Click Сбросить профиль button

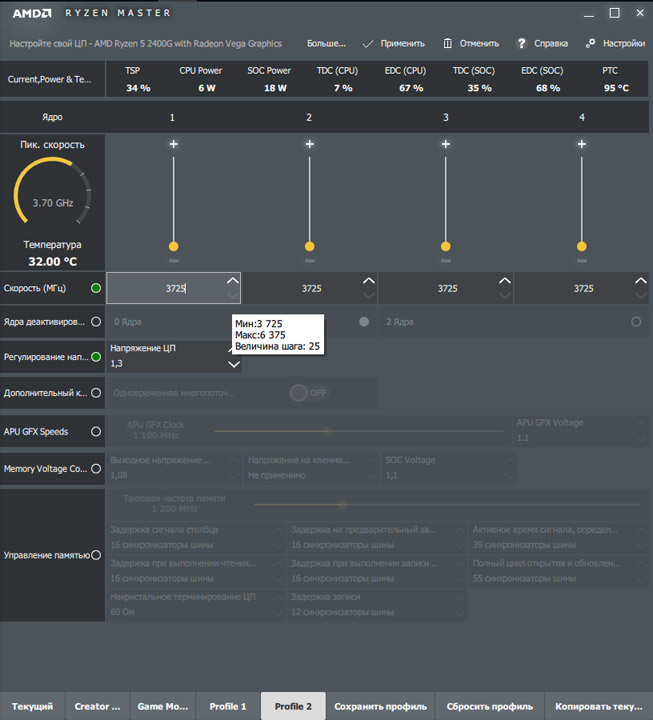tap(489, 706)
